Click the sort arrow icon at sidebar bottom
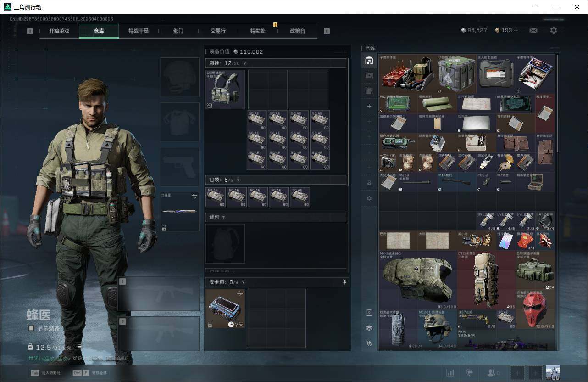 pos(369,343)
